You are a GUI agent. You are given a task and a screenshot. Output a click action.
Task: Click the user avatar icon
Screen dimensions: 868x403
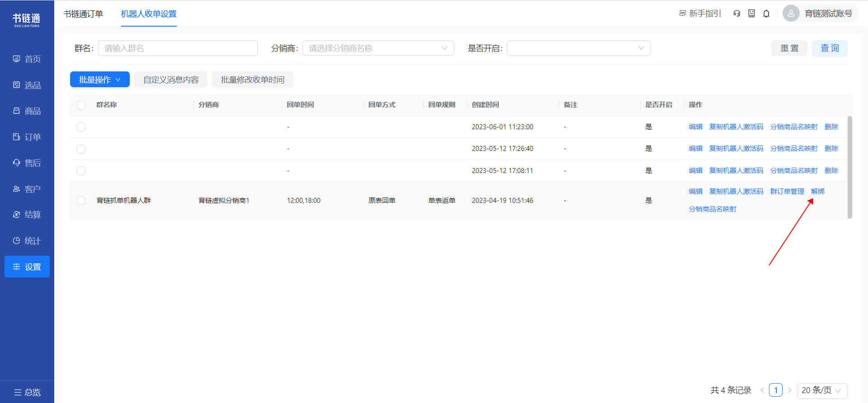791,14
